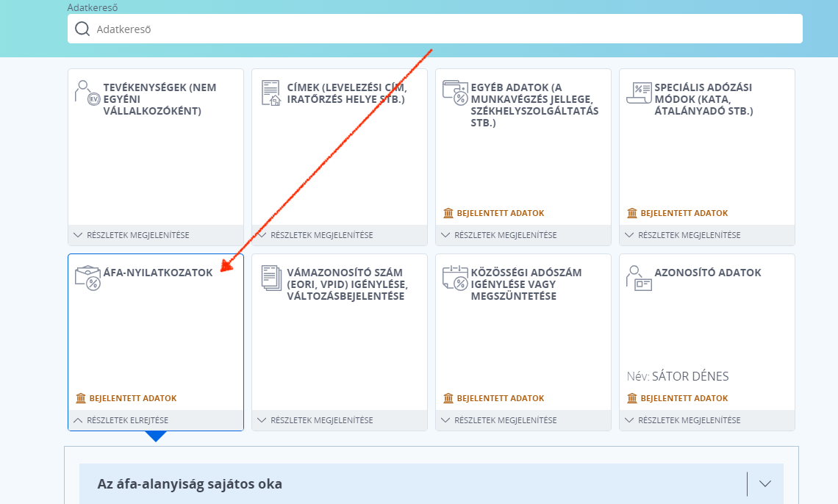Open Bejelentett adatok under Egyéb adatok
The height and width of the screenshot is (504, 838).
494,213
